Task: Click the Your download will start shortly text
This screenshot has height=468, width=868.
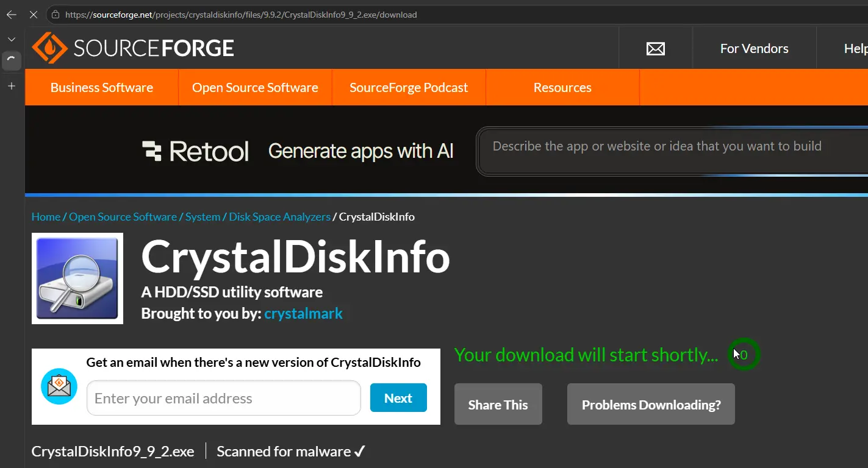Action: pos(586,355)
